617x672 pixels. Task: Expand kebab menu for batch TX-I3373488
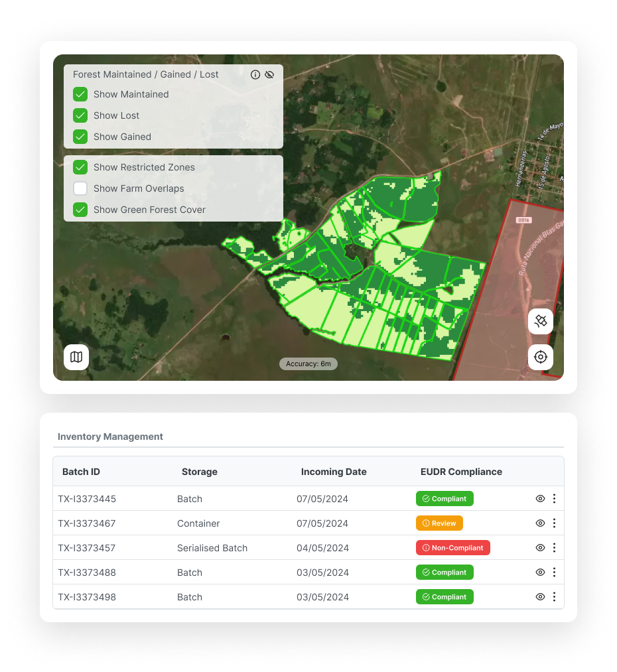click(554, 572)
